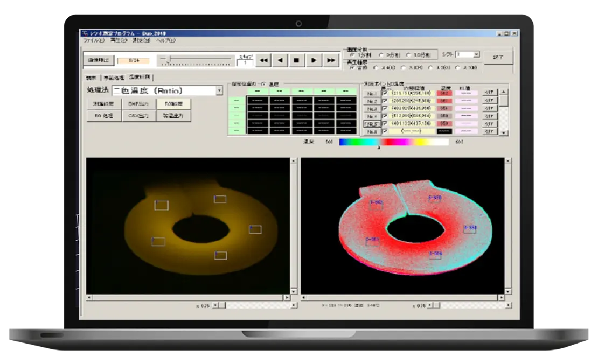Expand the シフト combo box
The height and width of the screenshot is (364, 598).
(x=476, y=54)
